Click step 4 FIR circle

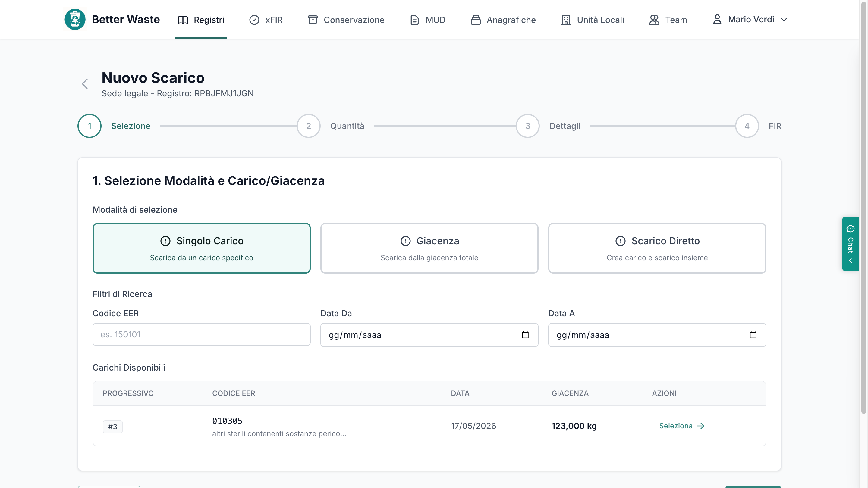[x=747, y=126]
